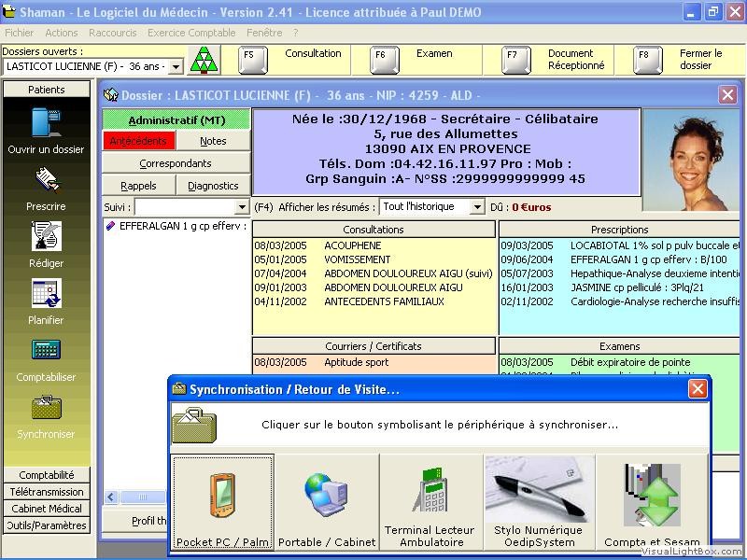Open the Planifier calendar icon
Image resolution: width=747 pixels, height=560 pixels.
pyautogui.click(x=46, y=294)
